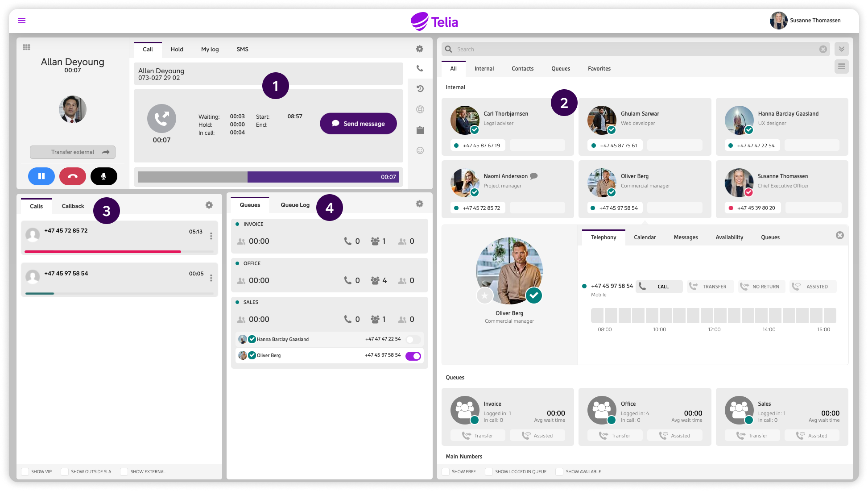Call Oliver Berg via CALL button
This screenshot has height=491, width=868.
click(x=659, y=287)
